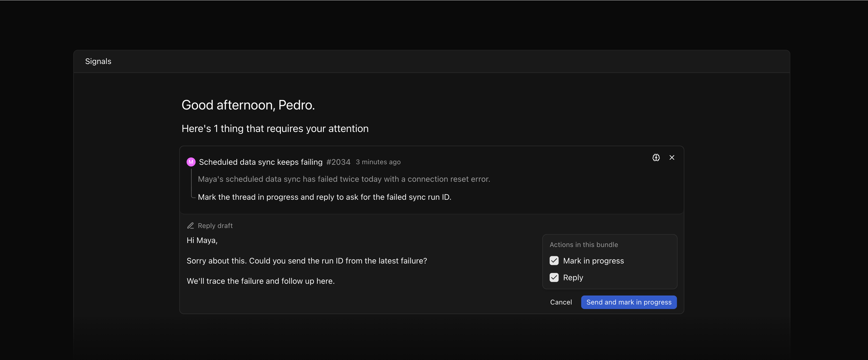Click the summary about Maya's scheduled data sync
Screen dimensions: 868x360
pos(344,179)
